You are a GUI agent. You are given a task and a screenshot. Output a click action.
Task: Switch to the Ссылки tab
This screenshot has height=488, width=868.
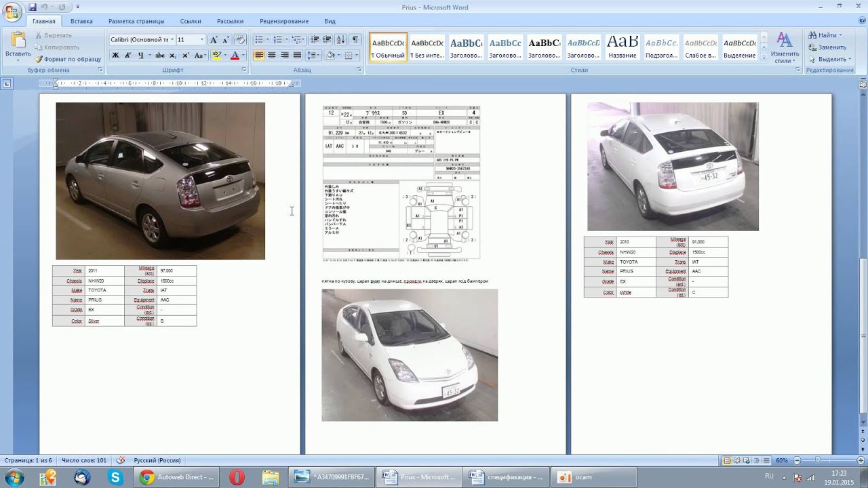(191, 21)
